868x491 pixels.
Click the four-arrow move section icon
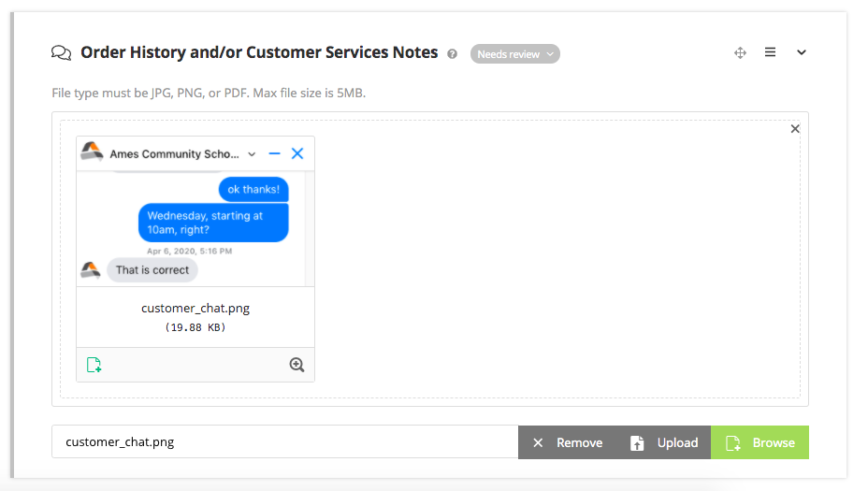[740, 53]
